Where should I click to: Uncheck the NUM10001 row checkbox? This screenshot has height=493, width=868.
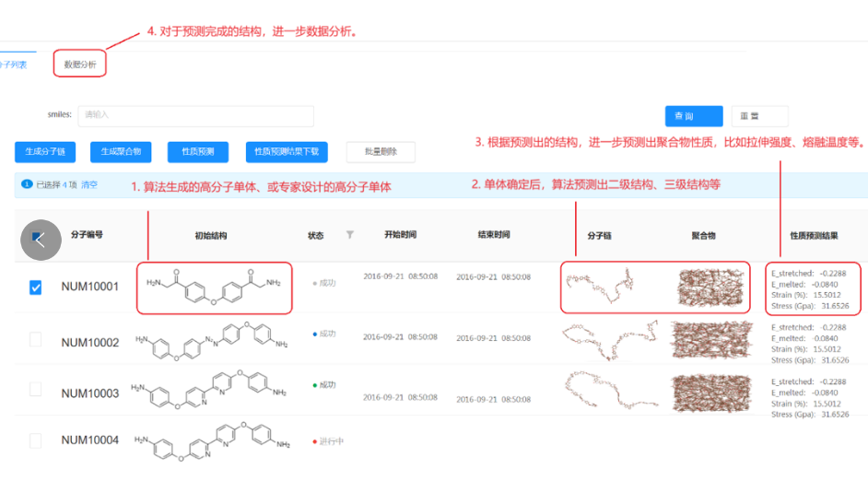36,288
